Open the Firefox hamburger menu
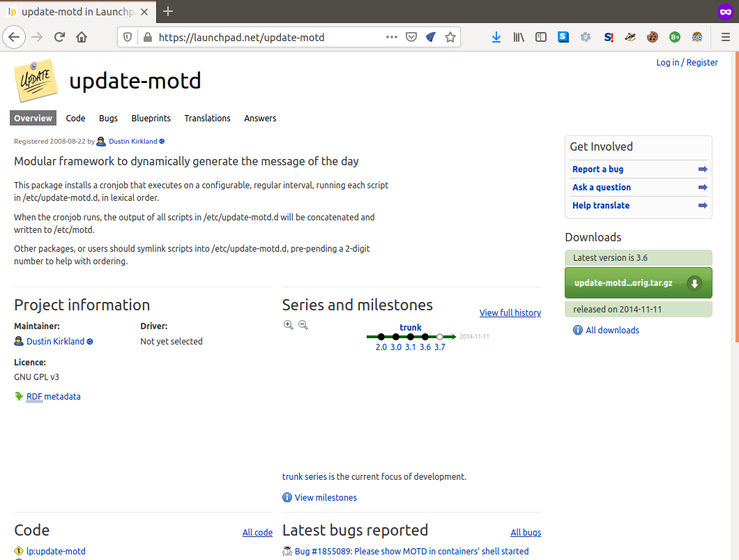The width and height of the screenshot is (739, 560). click(726, 37)
